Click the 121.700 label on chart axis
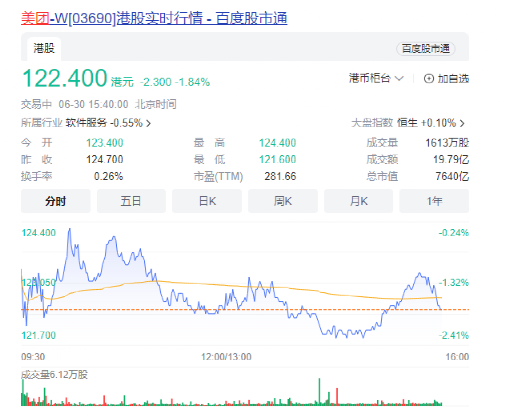 (39, 335)
